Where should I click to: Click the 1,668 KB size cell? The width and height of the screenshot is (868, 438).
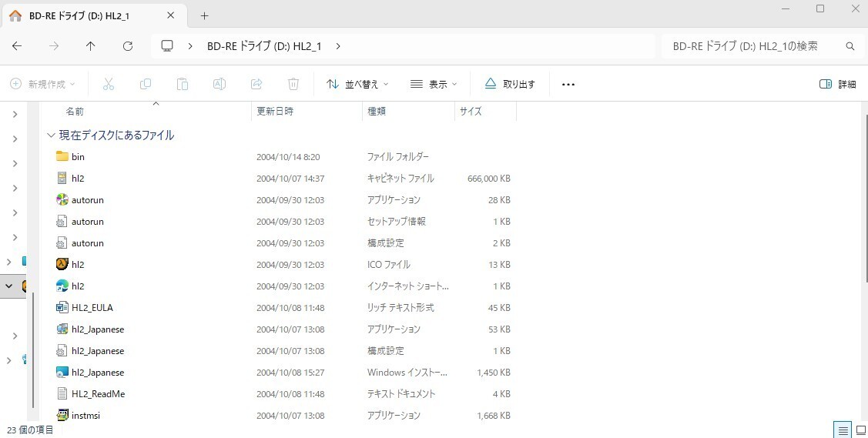tap(494, 416)
